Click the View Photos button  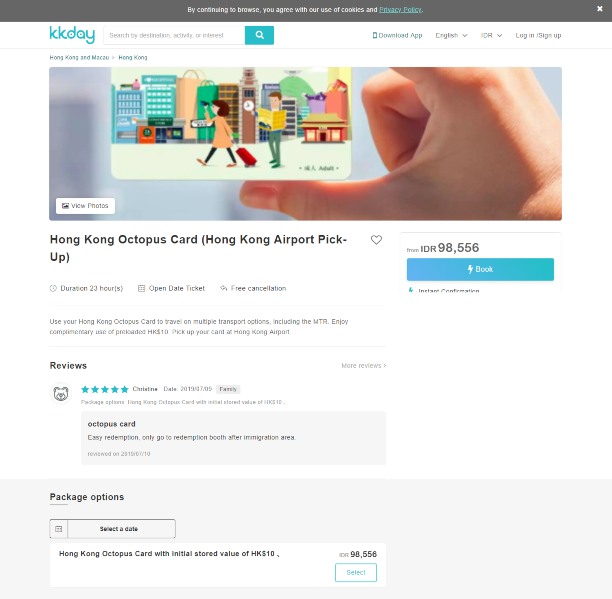click(x=85, y=206)
